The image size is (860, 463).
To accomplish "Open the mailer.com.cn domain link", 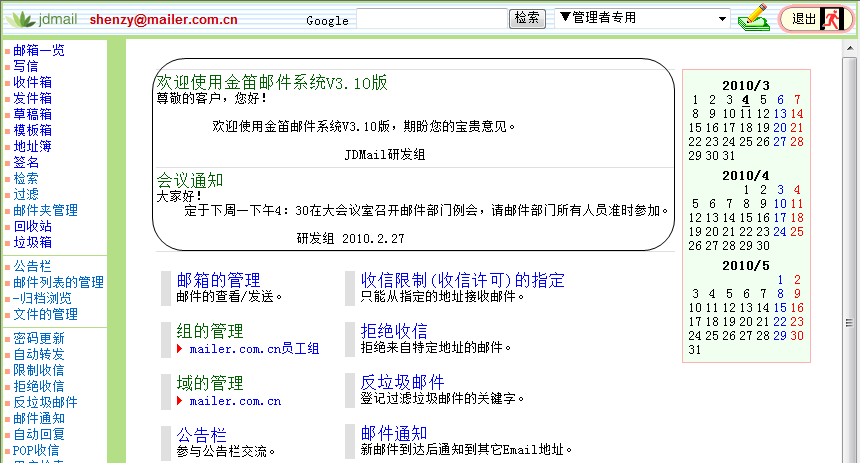I will tap(235, 401).
